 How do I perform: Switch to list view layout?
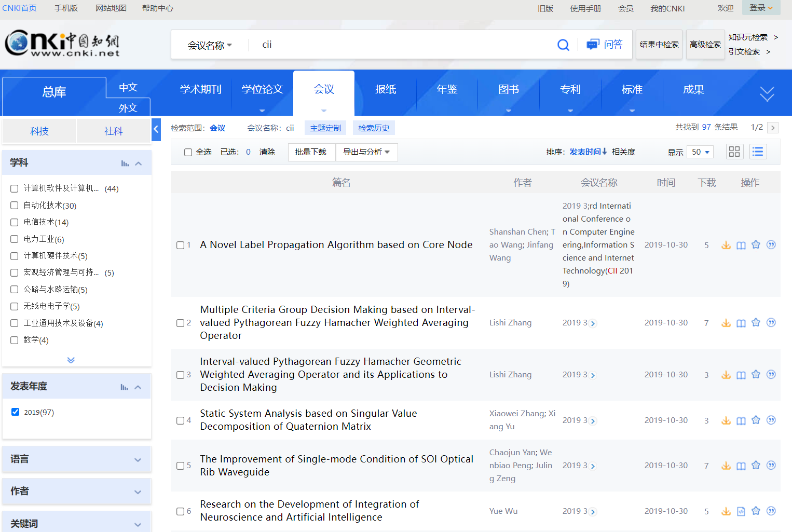coord(758,152)
